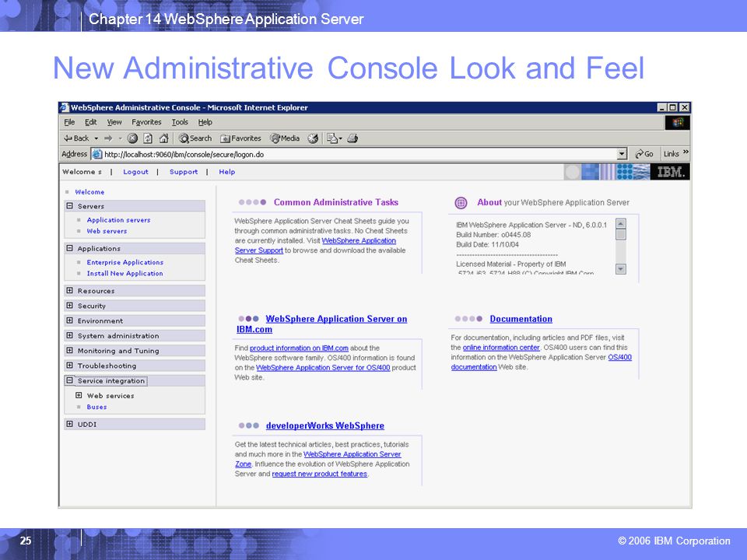Viewport: 747px width, 560px height.
Task: Open the address bar dropdown arrow
Action: click(x=622, y=154)
